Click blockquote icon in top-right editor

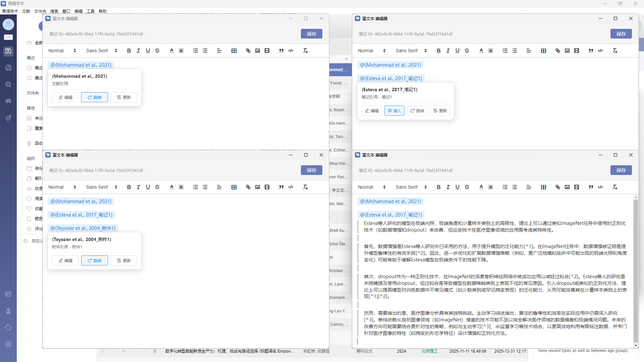click(591, 51)
